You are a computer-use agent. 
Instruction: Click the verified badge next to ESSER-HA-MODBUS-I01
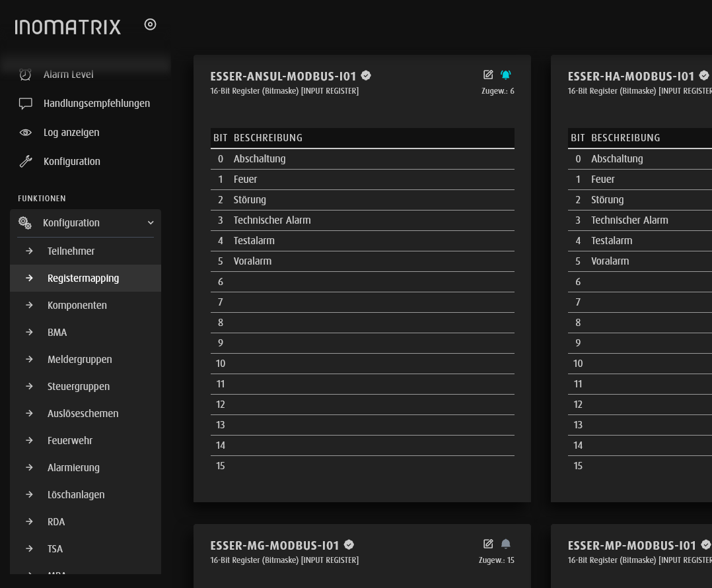pos(704,76)
